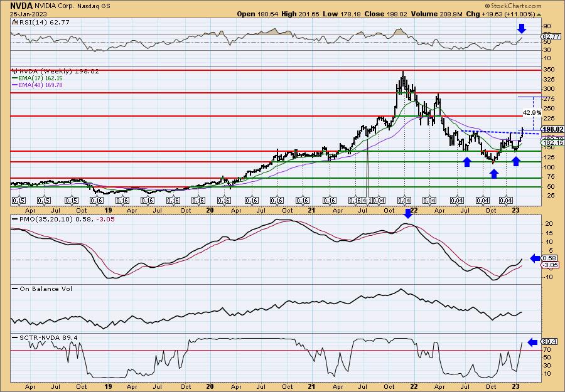The image size is (565, 392).
Task: Click the 90 label on RSI axis
Action: pos(547,26)
